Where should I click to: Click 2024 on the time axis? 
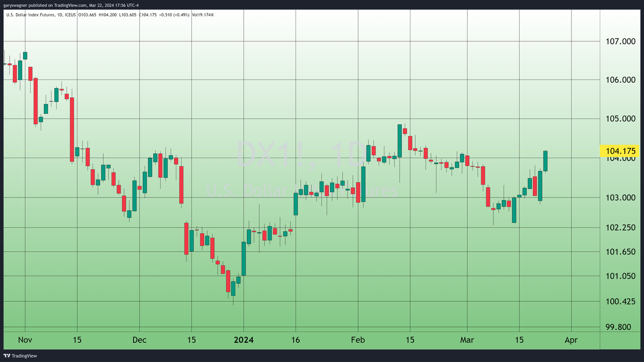click(244, 340)
